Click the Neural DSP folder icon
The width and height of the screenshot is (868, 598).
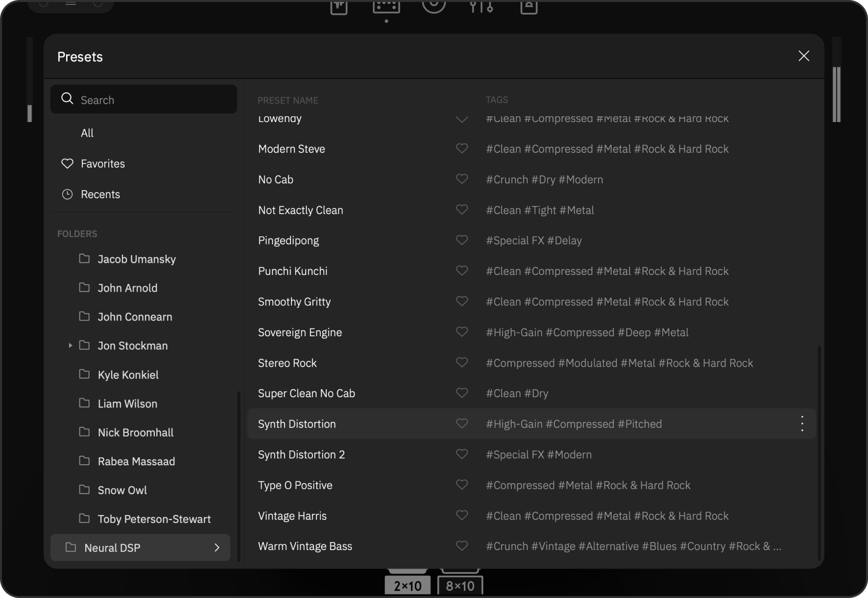(71, 547)
